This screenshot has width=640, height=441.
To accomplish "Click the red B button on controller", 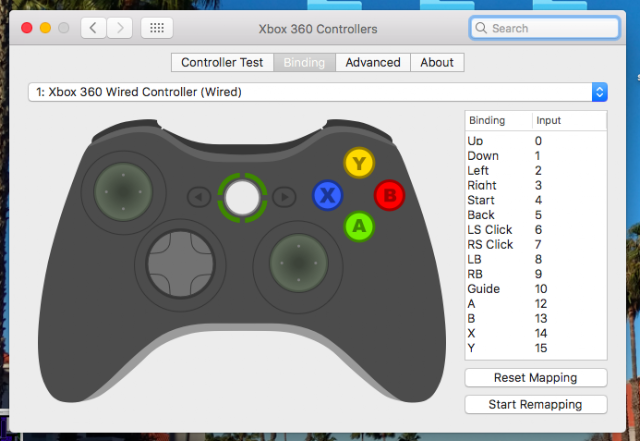I will 389,195.
